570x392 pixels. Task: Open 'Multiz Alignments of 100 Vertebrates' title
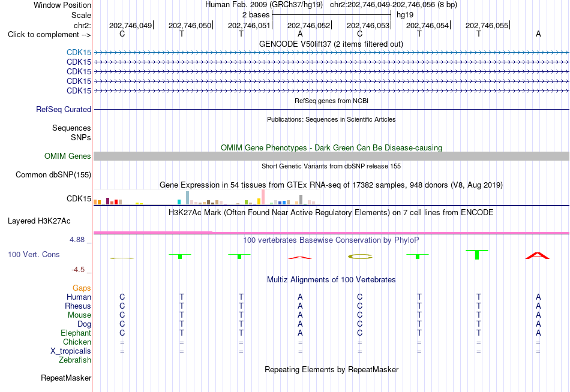(x=331, y=280)
